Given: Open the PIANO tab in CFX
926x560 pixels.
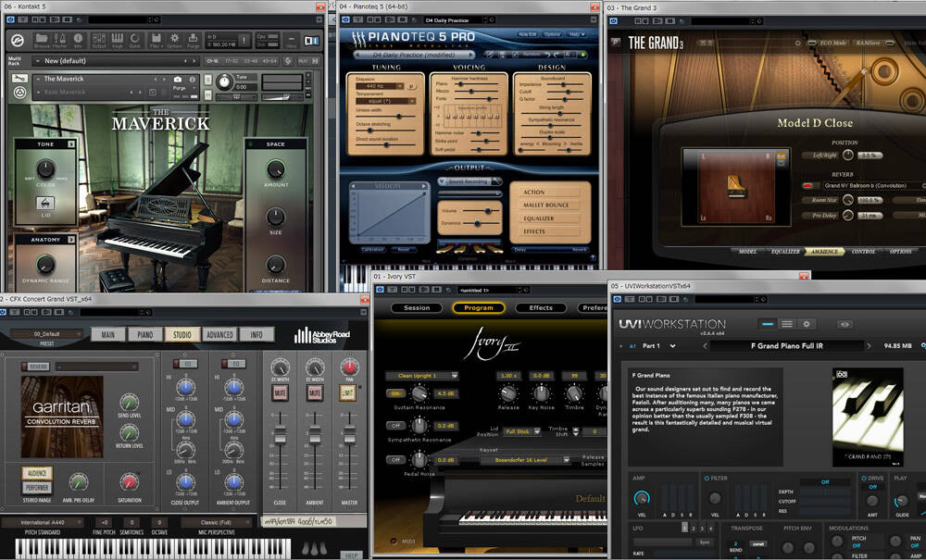Looking at the screenshot, I should pyautogui.click(x=145, y=334).
